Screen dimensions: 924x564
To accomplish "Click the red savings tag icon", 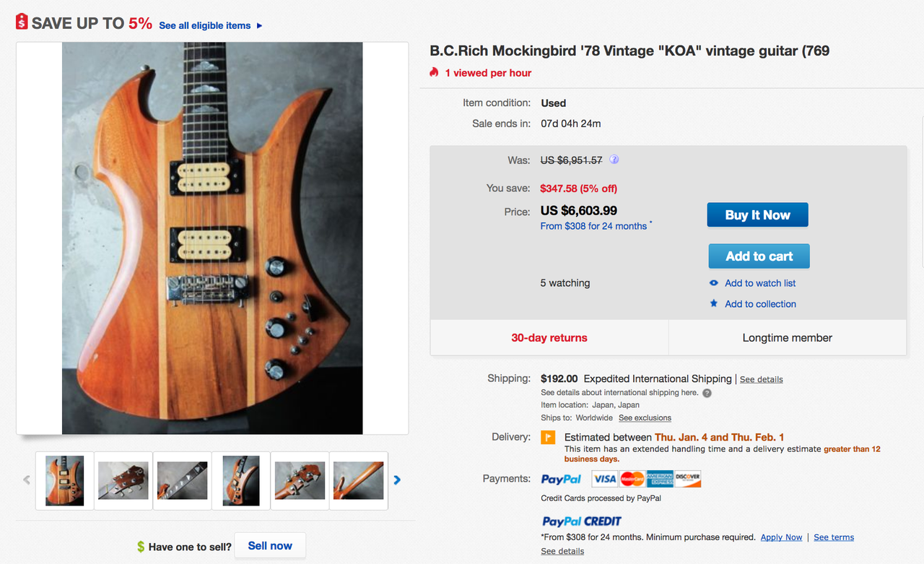I will (22, 22).
